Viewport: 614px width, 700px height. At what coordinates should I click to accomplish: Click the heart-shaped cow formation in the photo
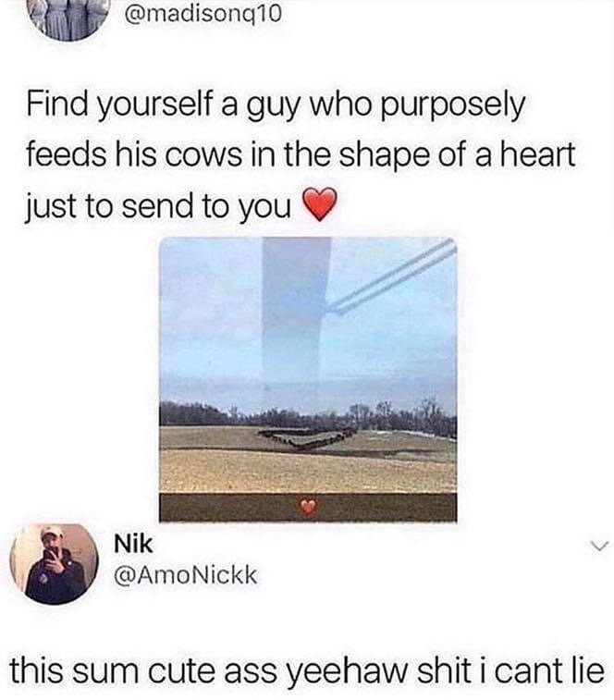click(307, 438)
